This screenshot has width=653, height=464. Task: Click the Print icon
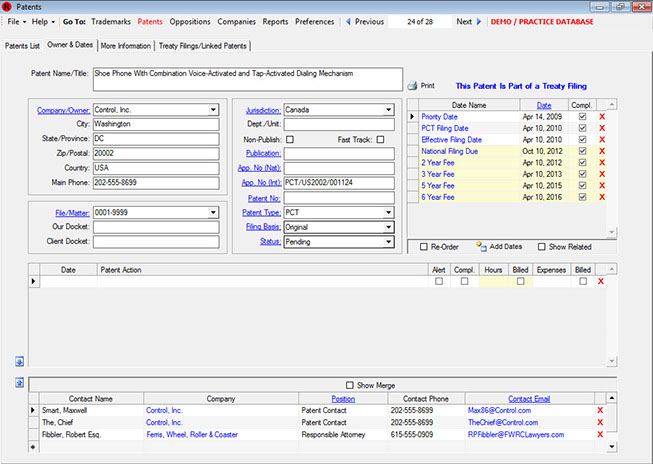[414, 86]
